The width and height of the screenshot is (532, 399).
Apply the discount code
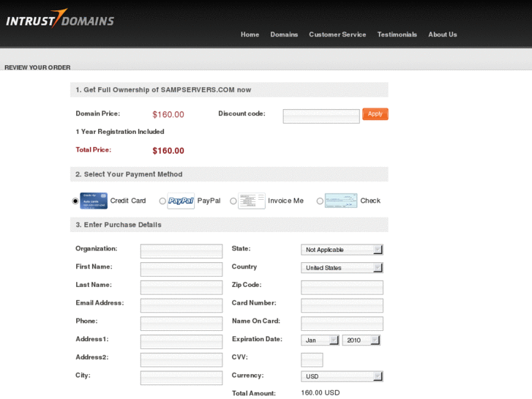point(375,114)
